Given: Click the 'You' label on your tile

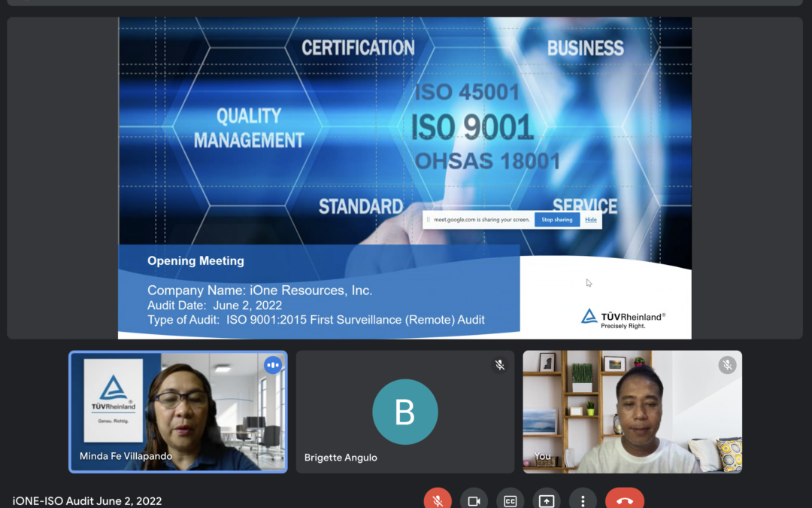Looking at the screenshot, I should point(542,456).
